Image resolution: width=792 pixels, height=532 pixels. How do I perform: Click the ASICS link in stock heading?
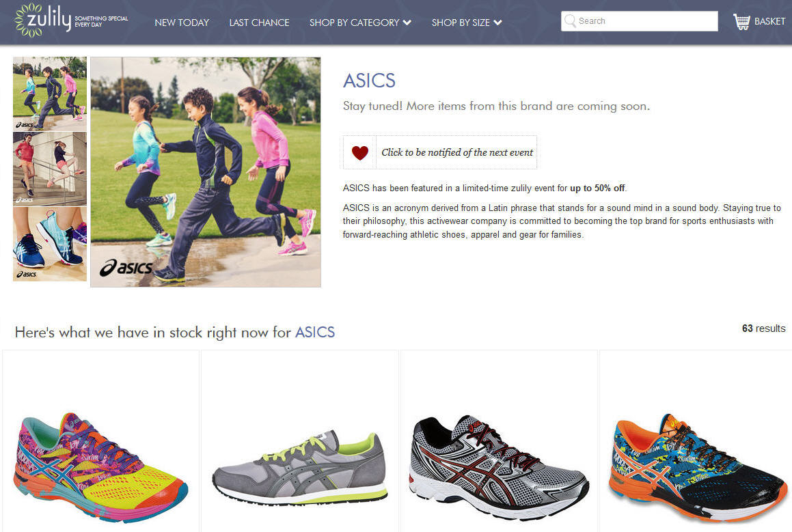tap(314, 332)
